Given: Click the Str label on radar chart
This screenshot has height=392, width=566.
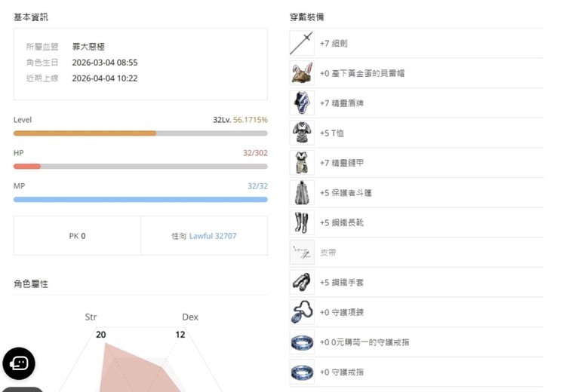Looking at the screenshot, I should [x=91, y=317].
